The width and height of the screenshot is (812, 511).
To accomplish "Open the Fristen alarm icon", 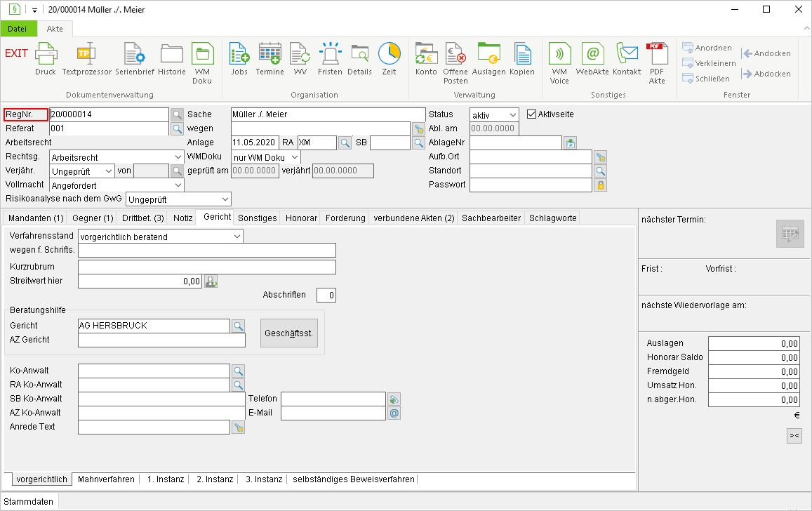I will (330, 58).
